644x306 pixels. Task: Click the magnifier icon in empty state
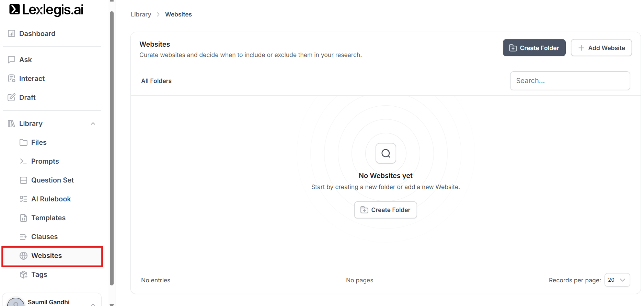coord(386,153)
